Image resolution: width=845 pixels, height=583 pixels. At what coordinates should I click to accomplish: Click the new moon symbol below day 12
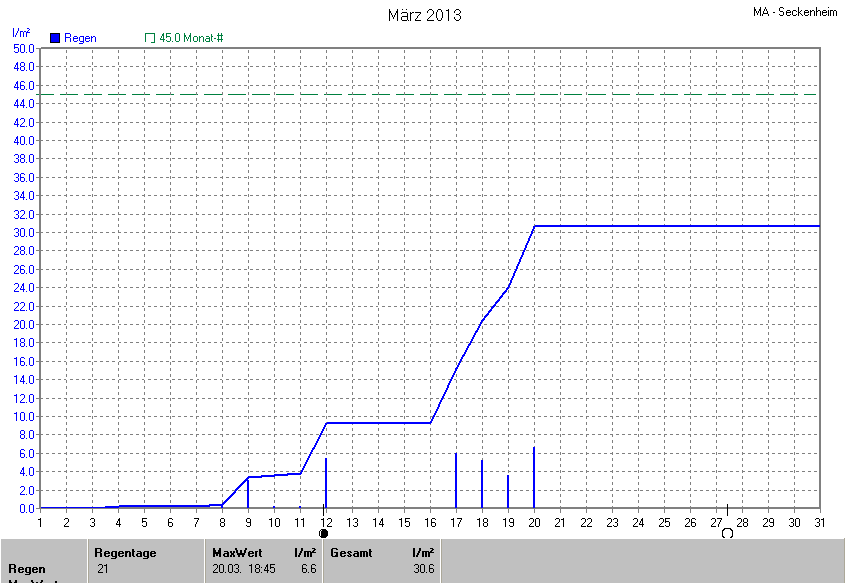coord(323,533)
